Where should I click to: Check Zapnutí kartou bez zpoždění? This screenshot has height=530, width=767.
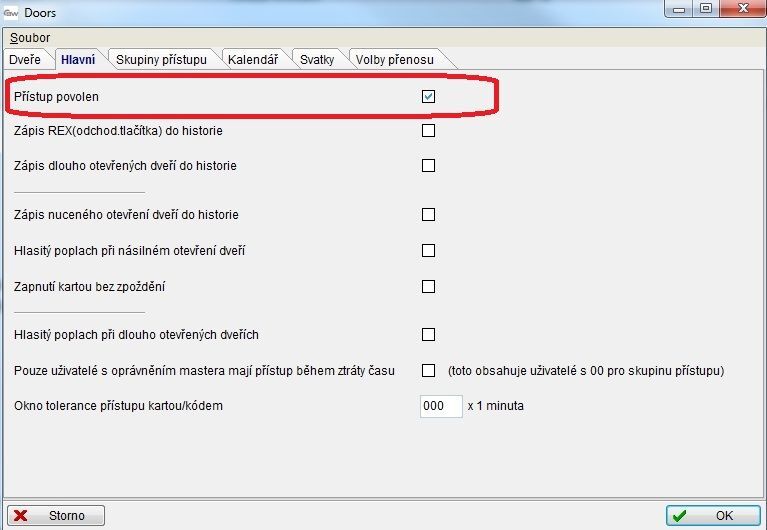[428, 287]
